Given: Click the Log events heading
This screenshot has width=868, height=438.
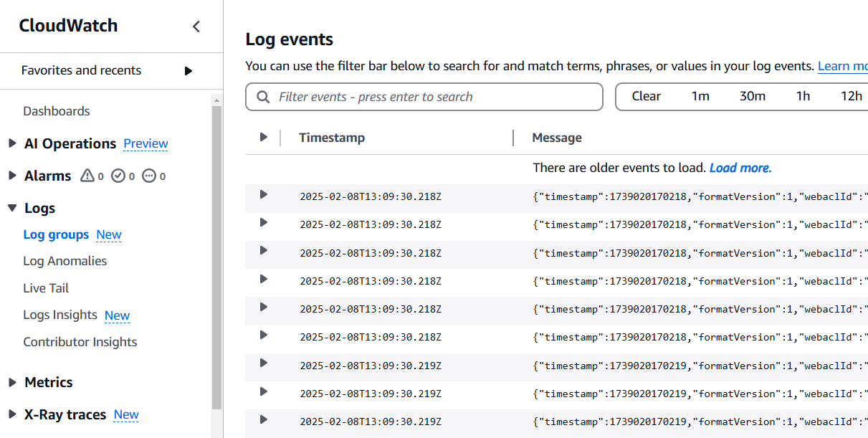Looking at the screenshot, I should (290, 39).
